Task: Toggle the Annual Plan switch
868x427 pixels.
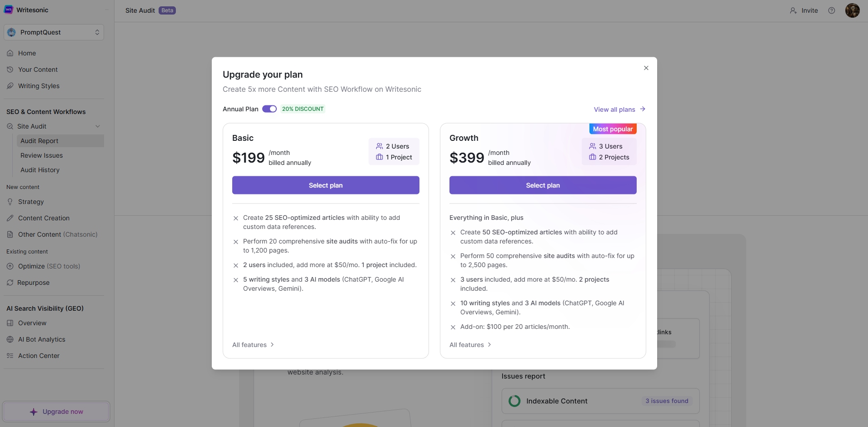Action: [269, 109]
